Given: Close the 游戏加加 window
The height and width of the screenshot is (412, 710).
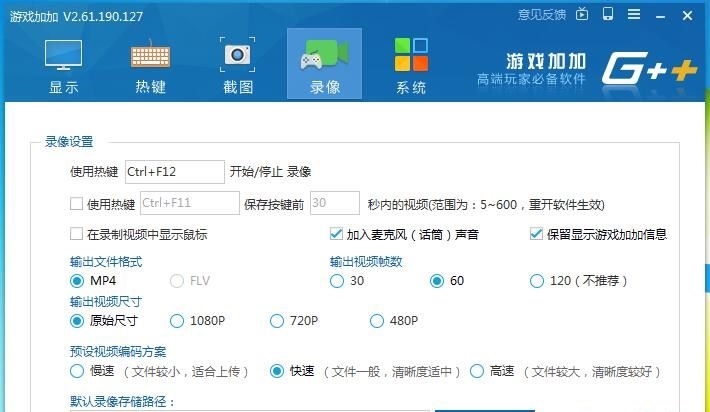Looking at the screenshot, I should point(687,16).
